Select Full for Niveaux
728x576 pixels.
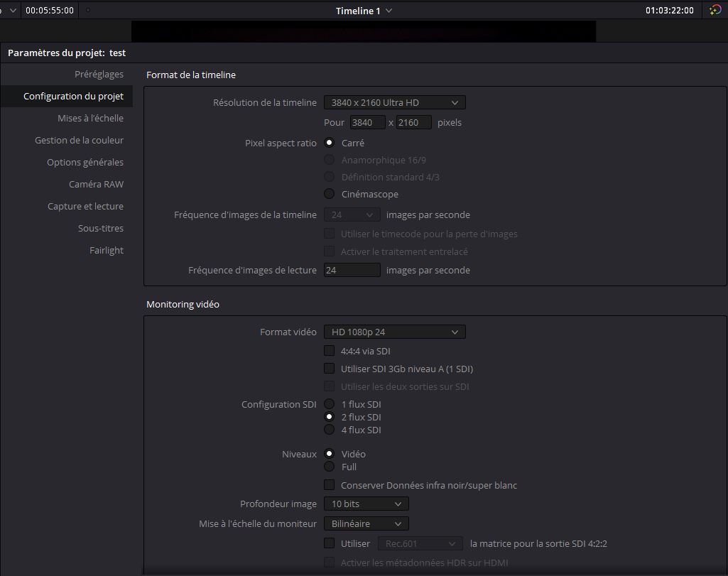point(330,467)
